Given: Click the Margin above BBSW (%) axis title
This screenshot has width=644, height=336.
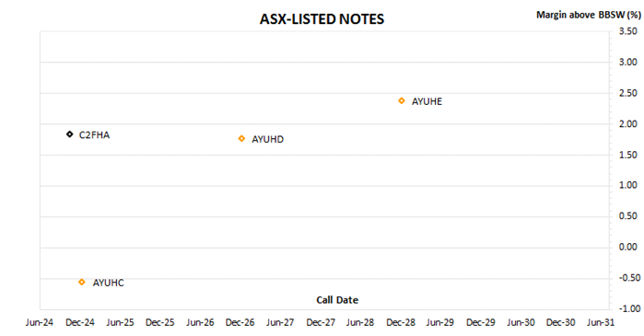Looking at the screenshot, I should pos(588,15).
